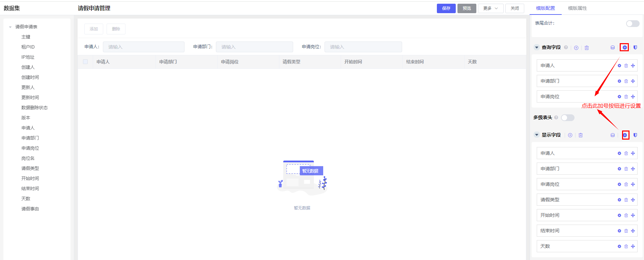Toggle the 表尾合计 switch
The width and height of the screenshot is (644, 260).
pyautogui.click(x=633, y=24)
